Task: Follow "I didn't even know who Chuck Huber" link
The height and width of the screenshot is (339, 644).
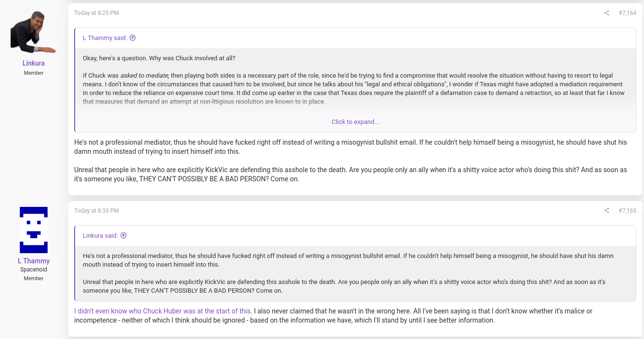Action: (x=162, y=311)
